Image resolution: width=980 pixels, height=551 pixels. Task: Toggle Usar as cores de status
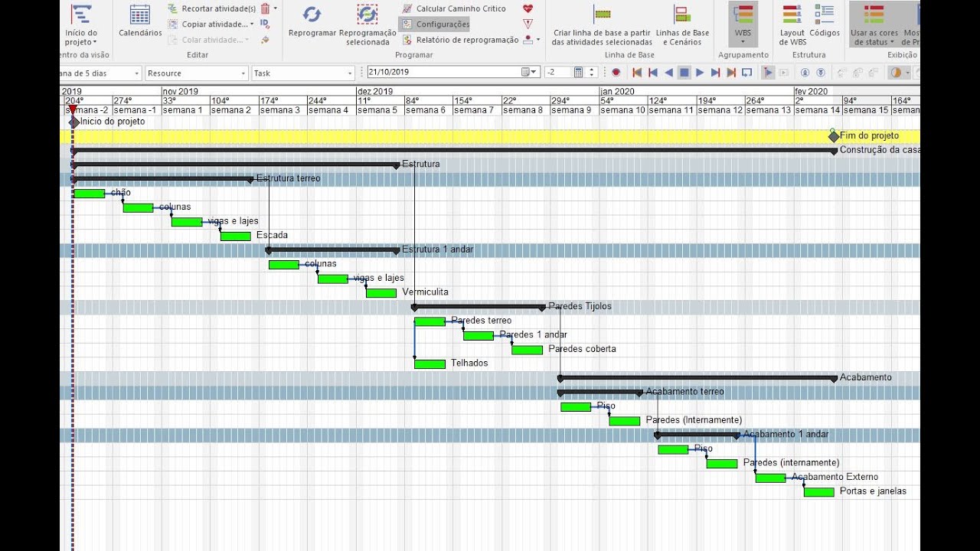tap(874, 24)
